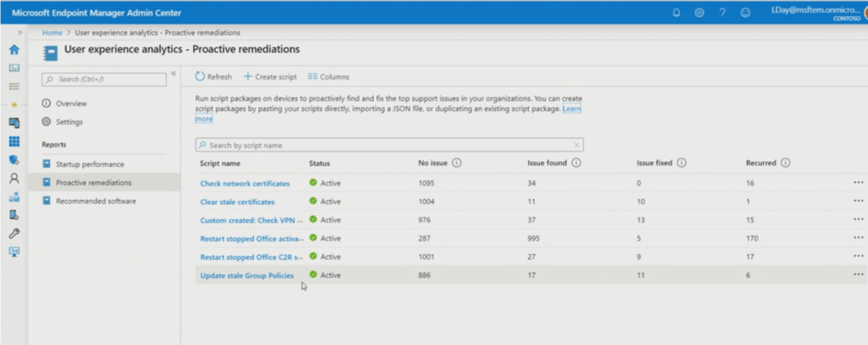Open Update stale Group Policies script
Viewport: 868px width, 345px height.
247,275
